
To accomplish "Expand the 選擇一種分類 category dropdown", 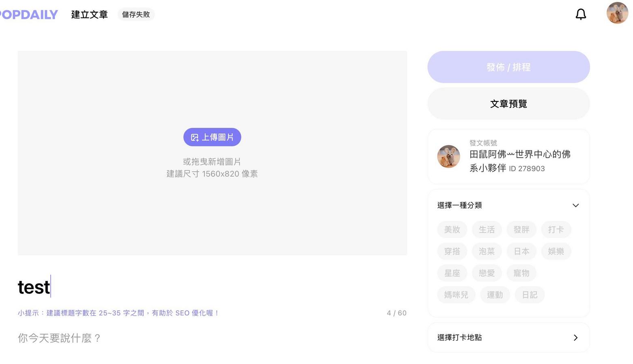I will click(460, 205).
